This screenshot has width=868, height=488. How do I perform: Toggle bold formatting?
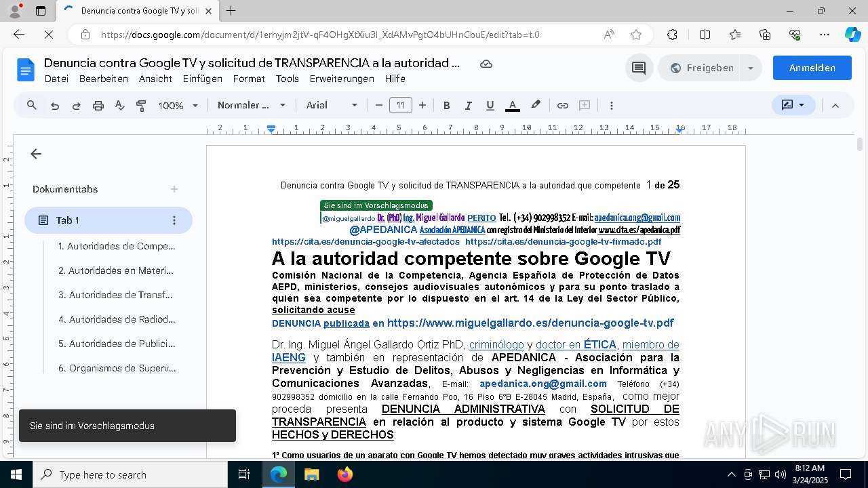tap(446, 105)
